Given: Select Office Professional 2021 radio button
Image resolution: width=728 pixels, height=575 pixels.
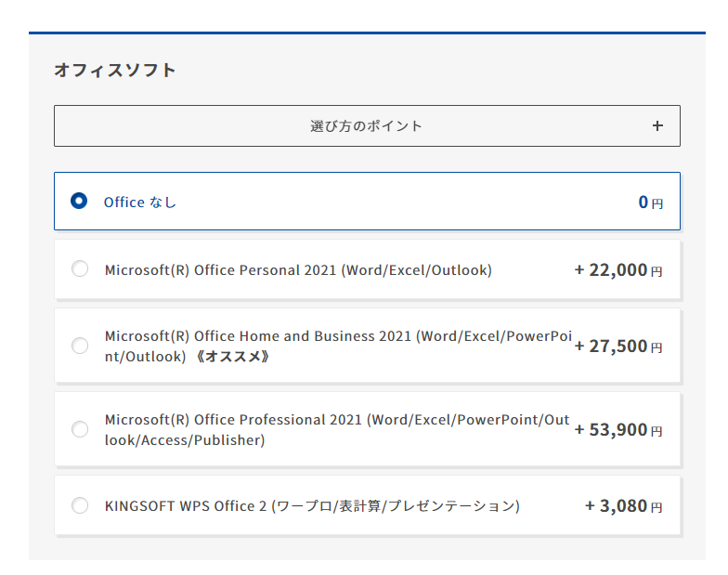Looking at the screenshot, I should 80,429.
